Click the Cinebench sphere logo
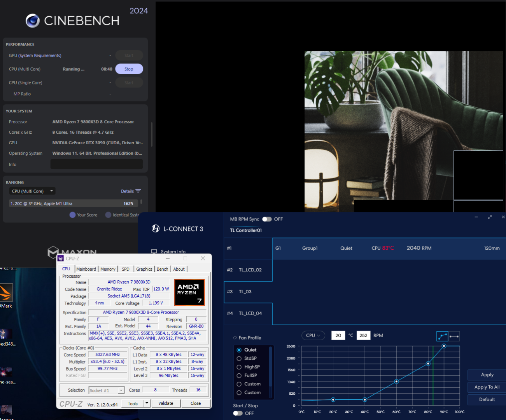The height and width of the screenshot is (420, 506). click(x=33, y=21)
